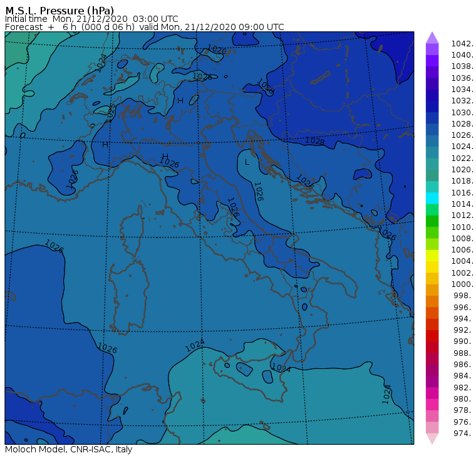Image resolution: width=476 pixels, height=458 pixels.
Task: Click the "Forecast + 6 h" validity line
Action: (145, 27)
